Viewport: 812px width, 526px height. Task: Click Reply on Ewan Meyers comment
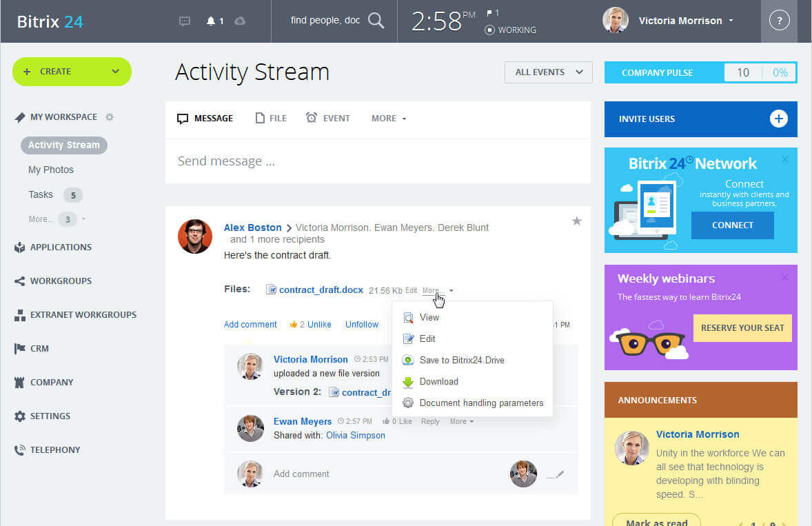[430, 421]
